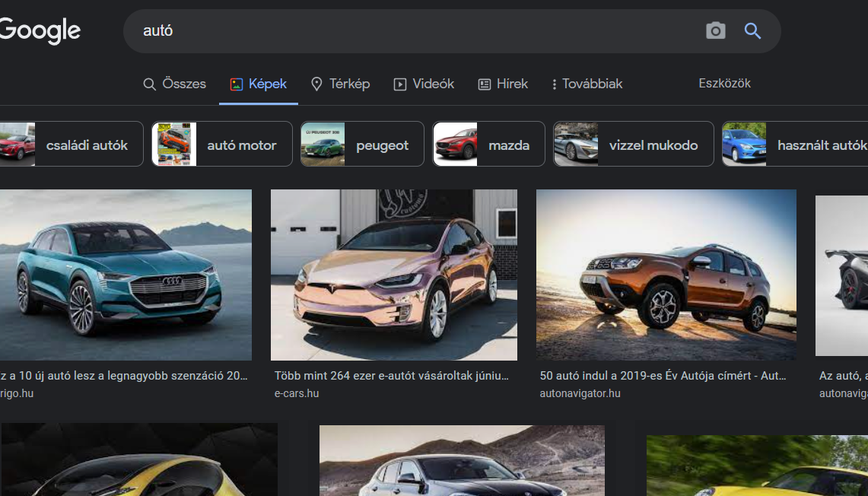This screenshot has height=496, width=868.
Task: Click the magnifier icon beside Összes
Action: pyautogui.click(x=149, y=84)
